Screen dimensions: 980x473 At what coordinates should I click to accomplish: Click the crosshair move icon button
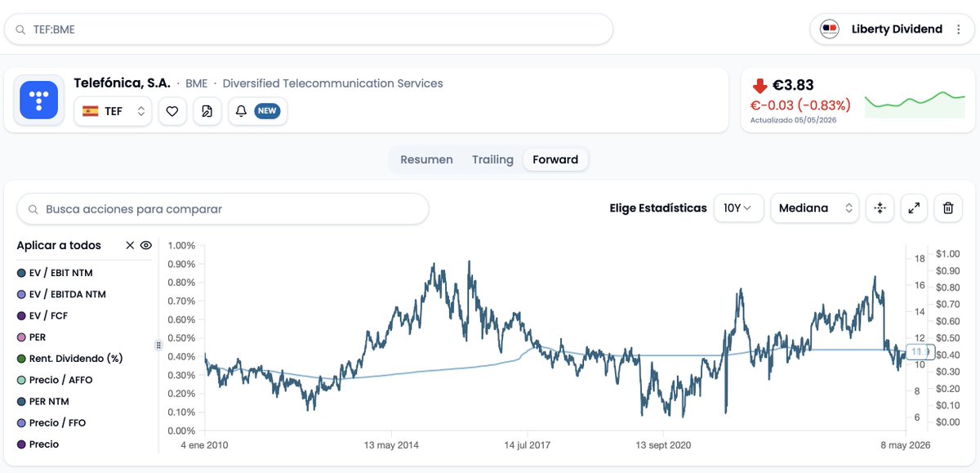(880, 208)
